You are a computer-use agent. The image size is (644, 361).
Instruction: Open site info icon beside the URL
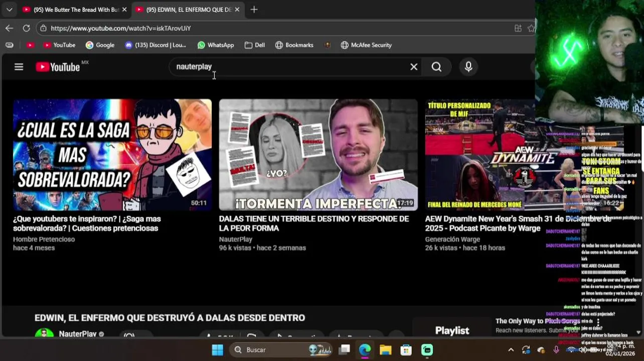(43, 28)
